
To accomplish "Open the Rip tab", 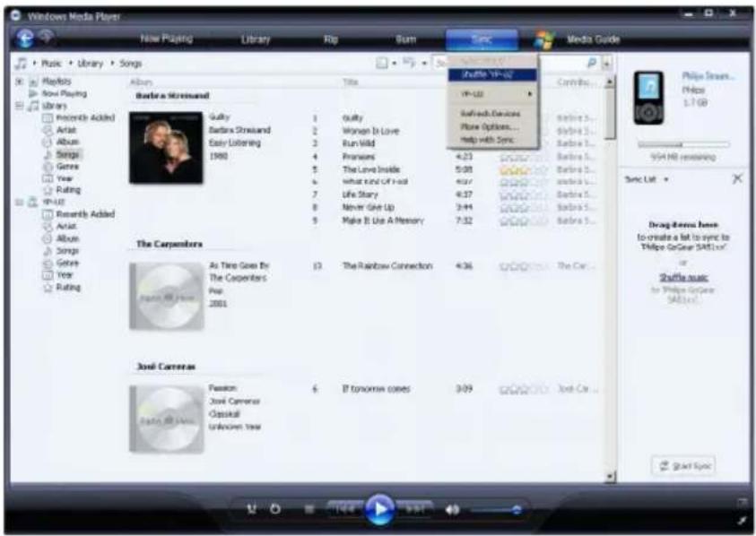I will (x=331, y=39).
